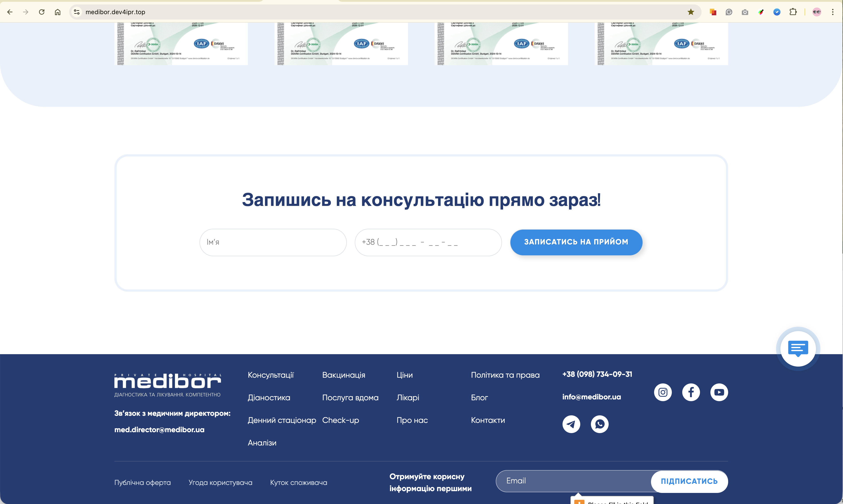Open the YouTube social icon
The width and height of the screenshot is (843, 504).
point(719,392)
